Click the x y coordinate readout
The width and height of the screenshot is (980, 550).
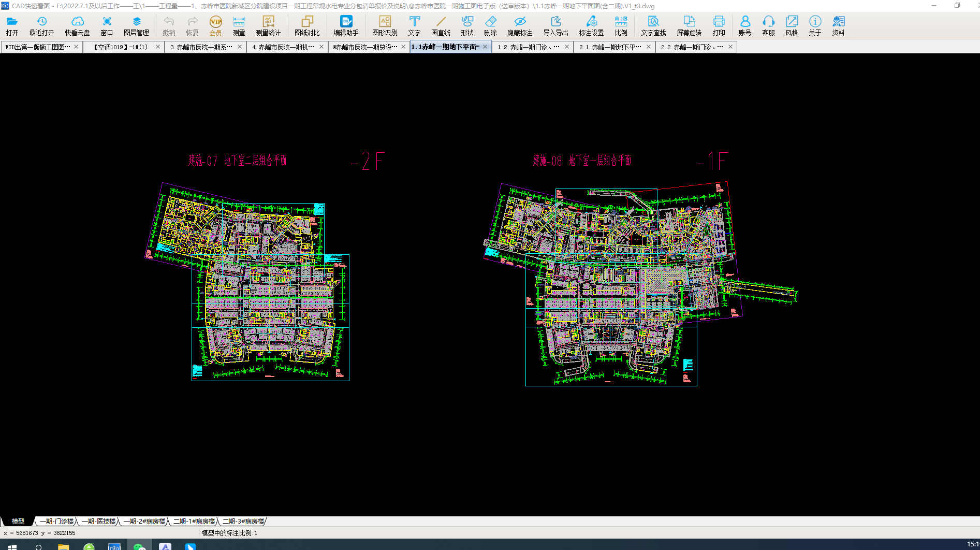pos(39,533)
